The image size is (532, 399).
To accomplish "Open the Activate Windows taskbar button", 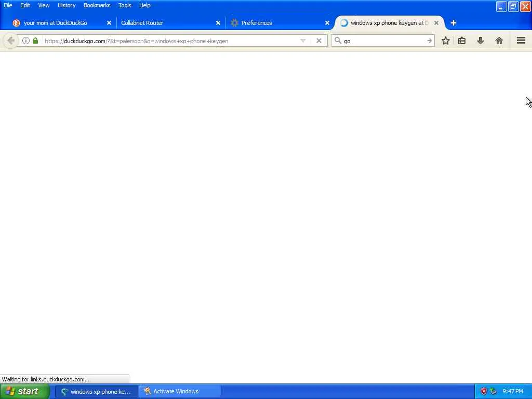I will [180, 392].
